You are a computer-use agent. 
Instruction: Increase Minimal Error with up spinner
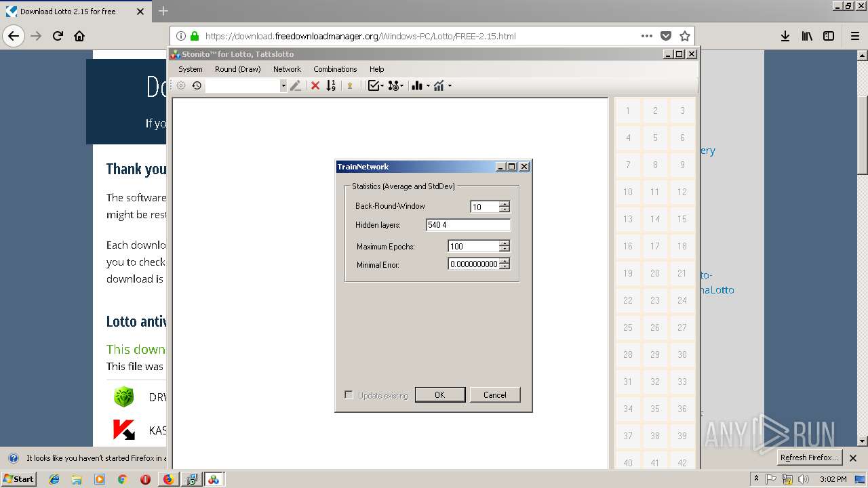(504, 261)
